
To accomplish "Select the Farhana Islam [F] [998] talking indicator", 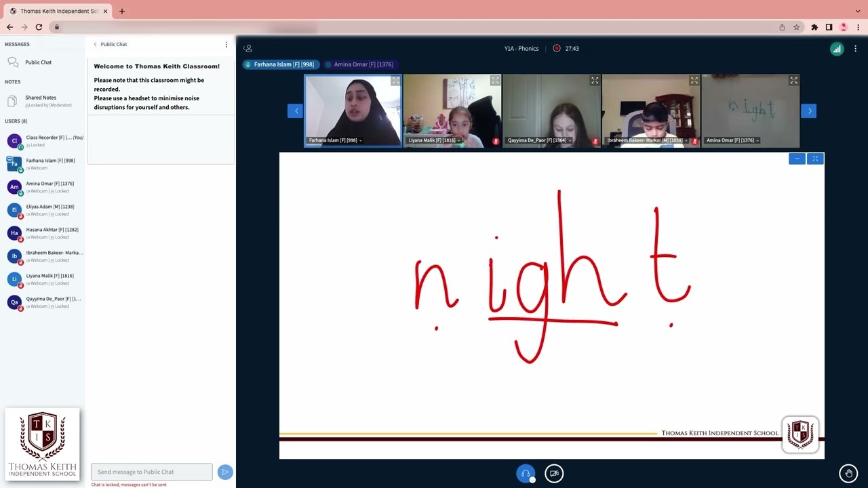I will pos(280,64).
